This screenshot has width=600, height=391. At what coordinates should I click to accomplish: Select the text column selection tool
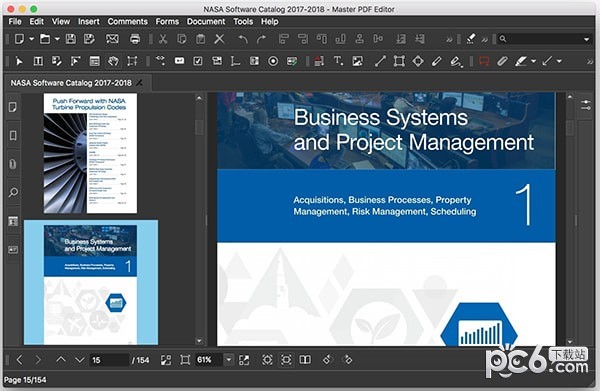click(x=38, y=61)
